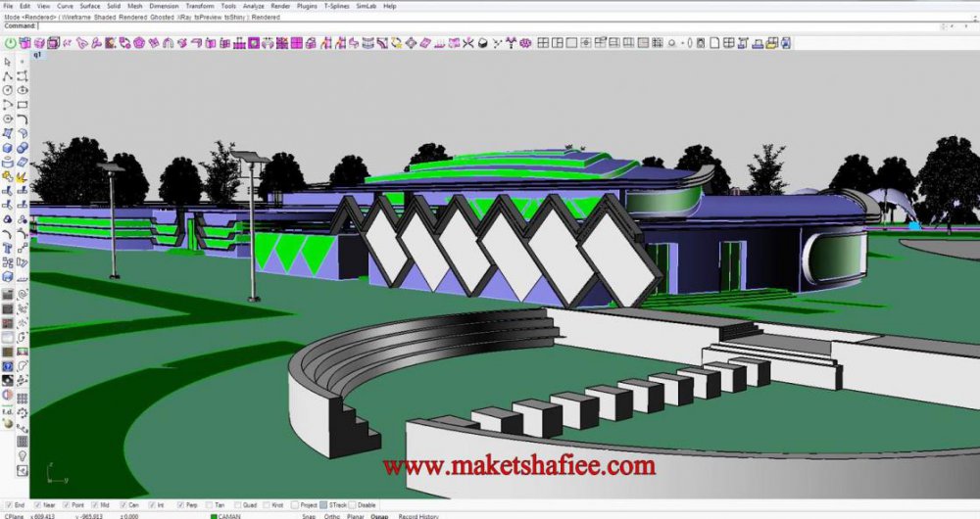Image resolution: width=980 pixels, height=519 pixels.
Task: Open the Surface menu
Action: point(90,6)
